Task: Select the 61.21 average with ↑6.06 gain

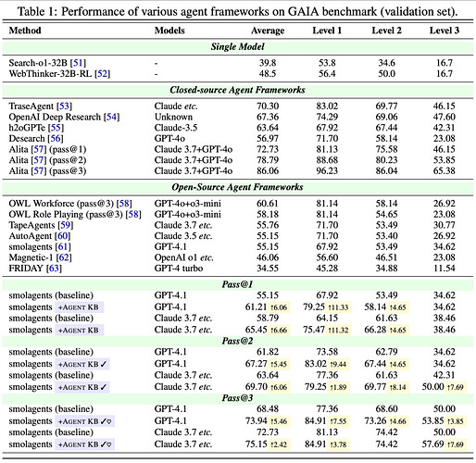Action: 256,307
